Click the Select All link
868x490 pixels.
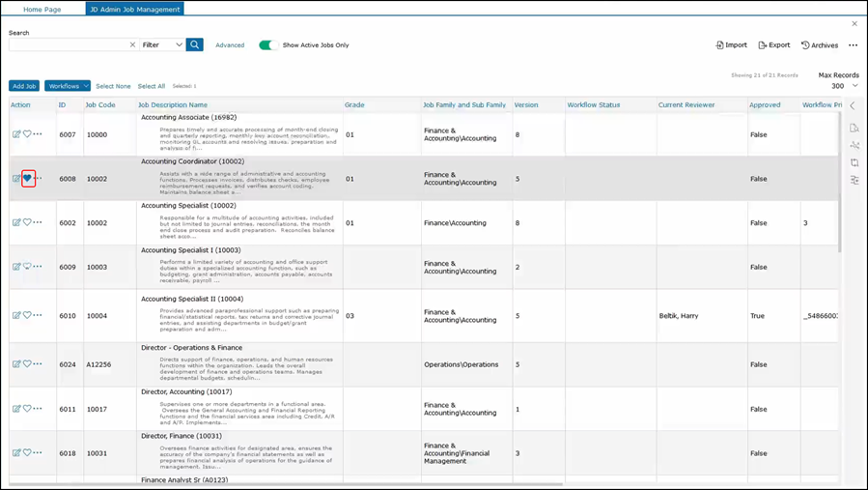pos(151,86)
